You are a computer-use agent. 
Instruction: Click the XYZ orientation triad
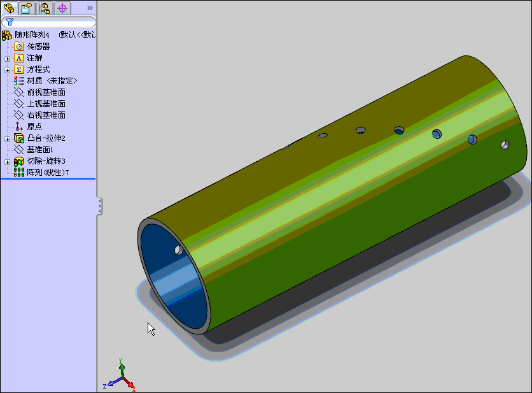tap(120, 376)
